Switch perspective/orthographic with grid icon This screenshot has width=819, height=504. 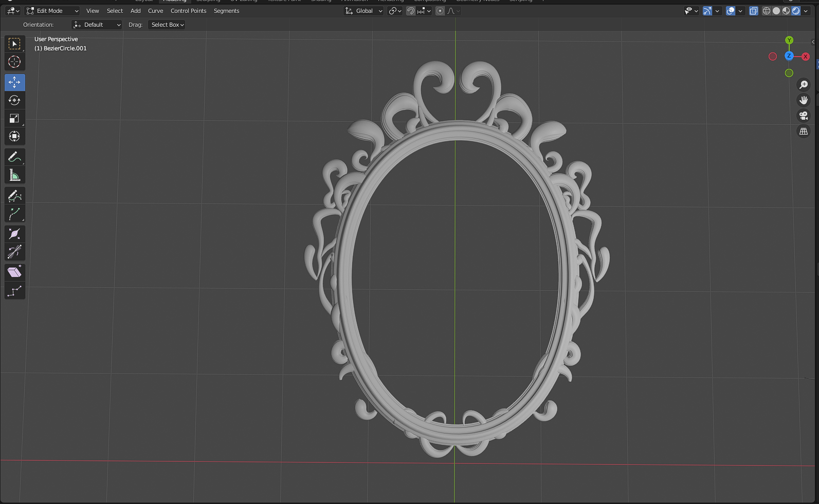tap(804, 132)
